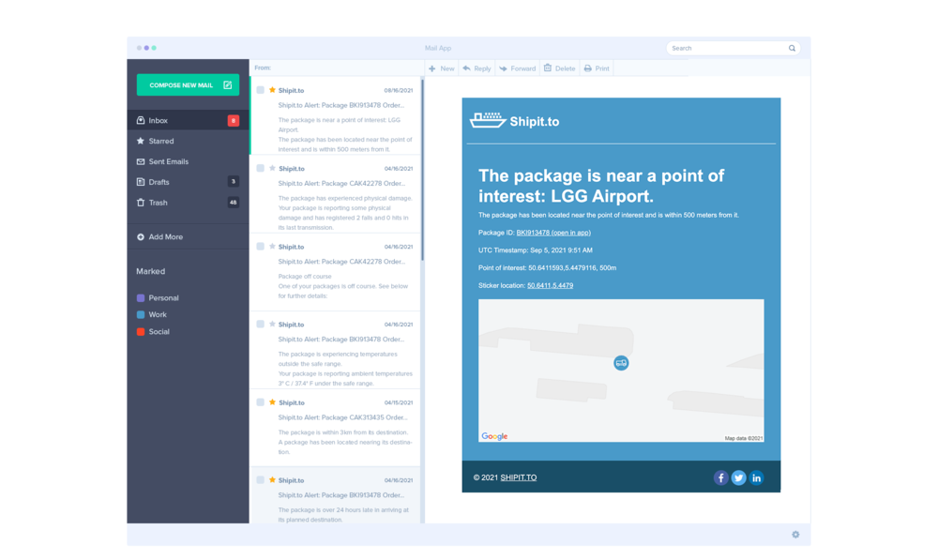The image size is (938, 560).
Task: Unstar the 24 hours late email
Action: [x=272, y=480]
